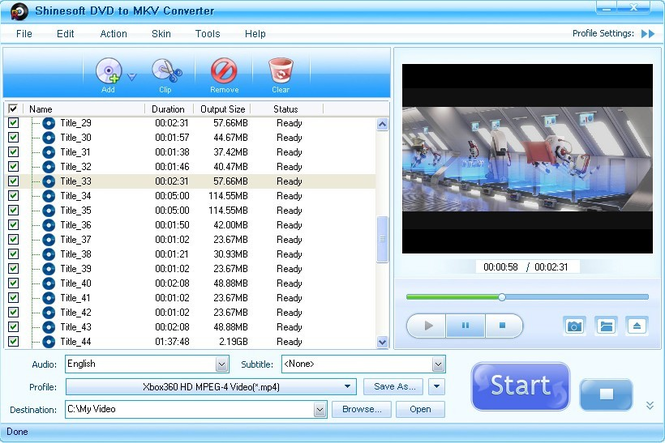The image size is (665, 443).
Task: Click the Remove toolbar icon
Action: pyautogui.click(x=224, y=71)
